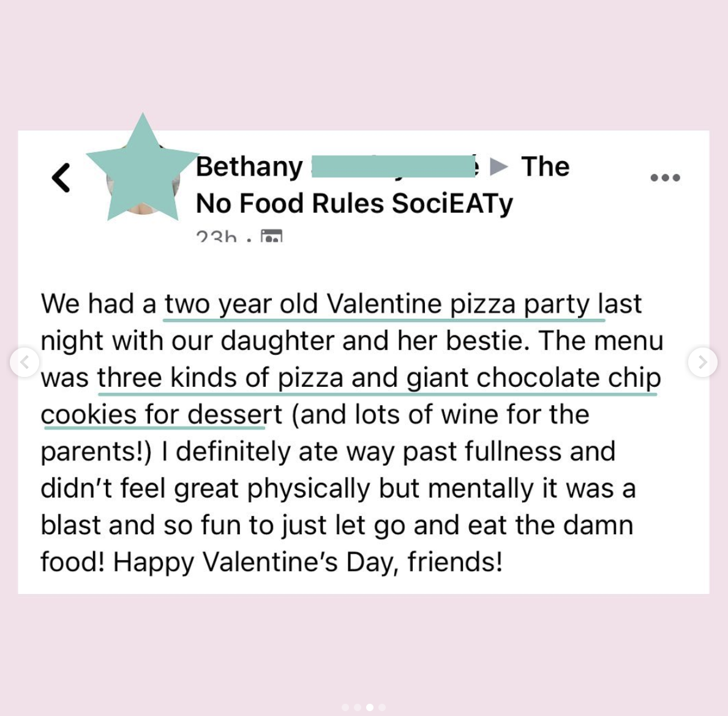
Task: Tap the back chevron beside the profile picture
Action: 61,177
